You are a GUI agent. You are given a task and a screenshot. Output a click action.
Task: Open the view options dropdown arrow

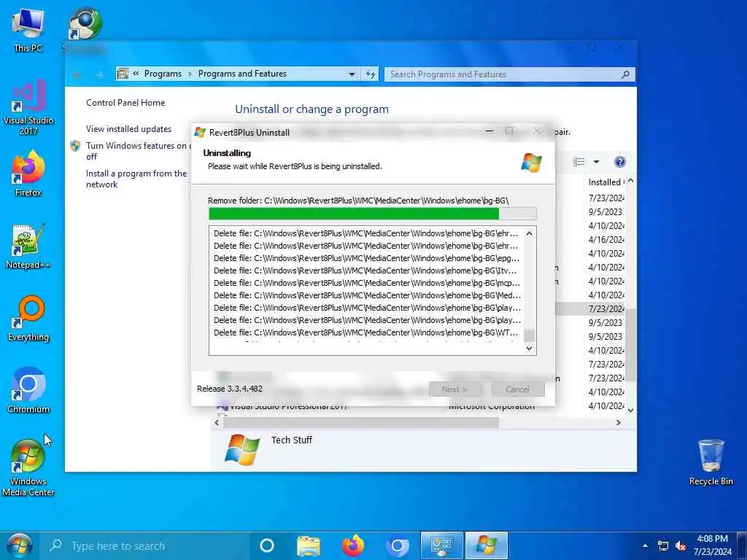point(596,162)
